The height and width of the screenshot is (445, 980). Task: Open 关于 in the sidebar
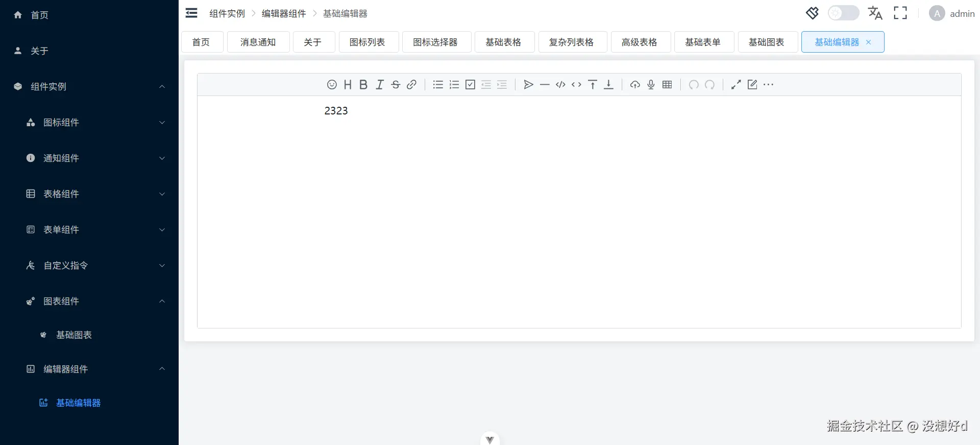click(89, 51)
